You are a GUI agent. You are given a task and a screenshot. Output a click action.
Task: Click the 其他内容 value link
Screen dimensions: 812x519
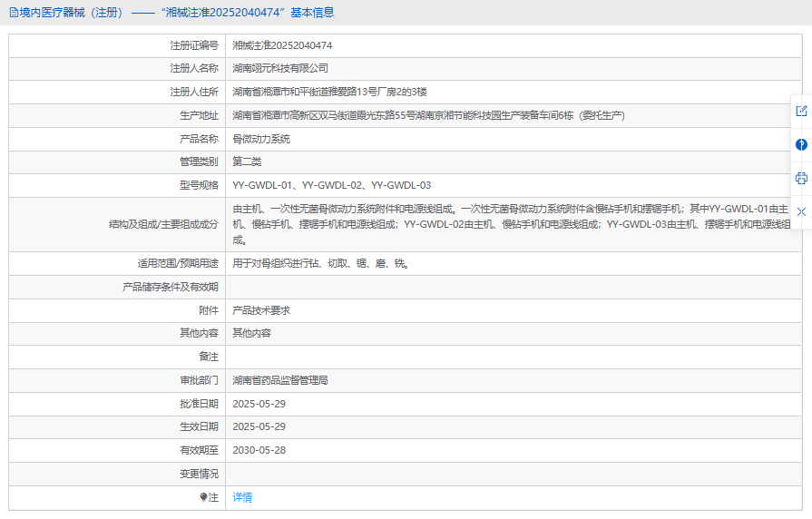click(x=251, y=333)
